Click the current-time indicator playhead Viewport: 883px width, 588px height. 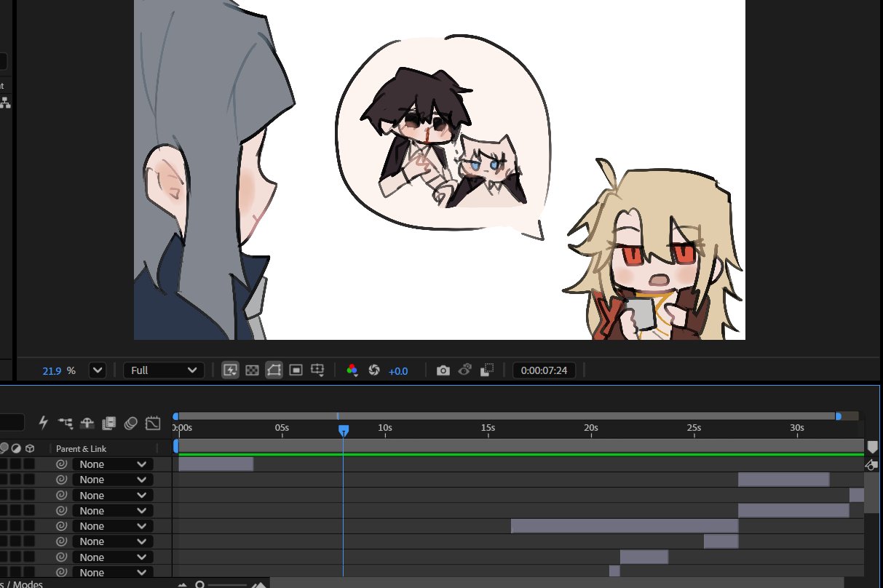[x=344, y=431]
